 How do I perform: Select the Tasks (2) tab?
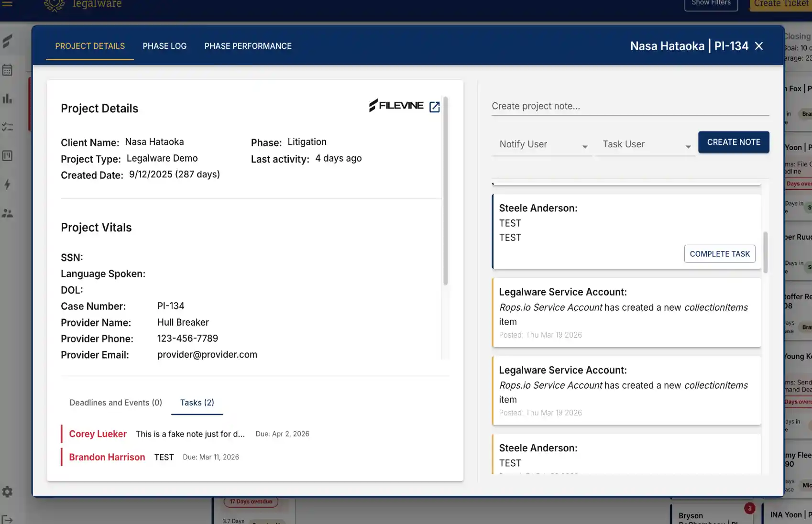[x=197, y=403]
